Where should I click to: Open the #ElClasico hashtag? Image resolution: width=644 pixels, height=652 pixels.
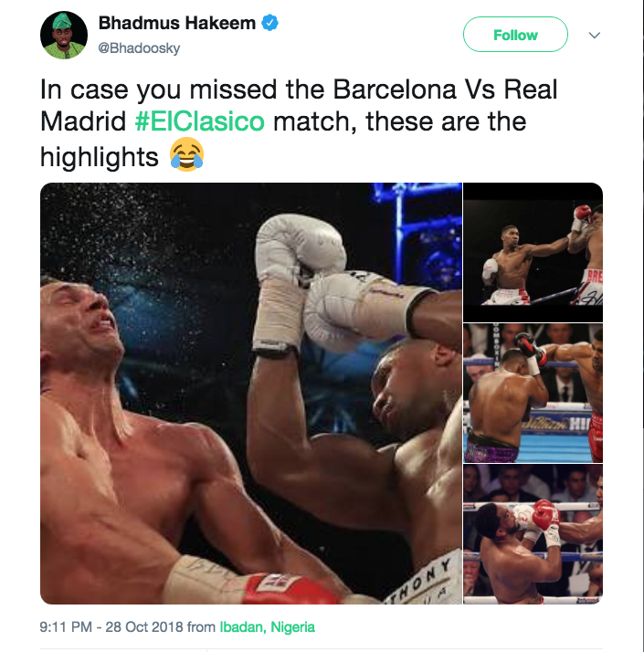tap(200, 121)
